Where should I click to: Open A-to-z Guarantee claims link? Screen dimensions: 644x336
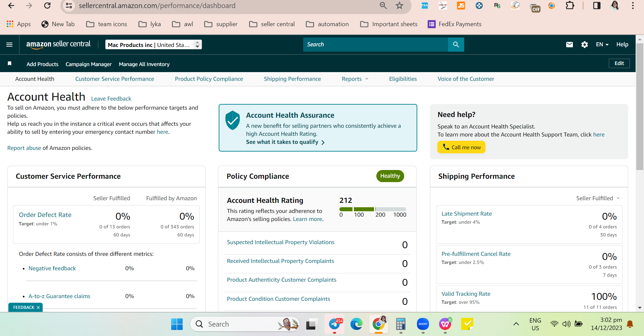[59, 296]
